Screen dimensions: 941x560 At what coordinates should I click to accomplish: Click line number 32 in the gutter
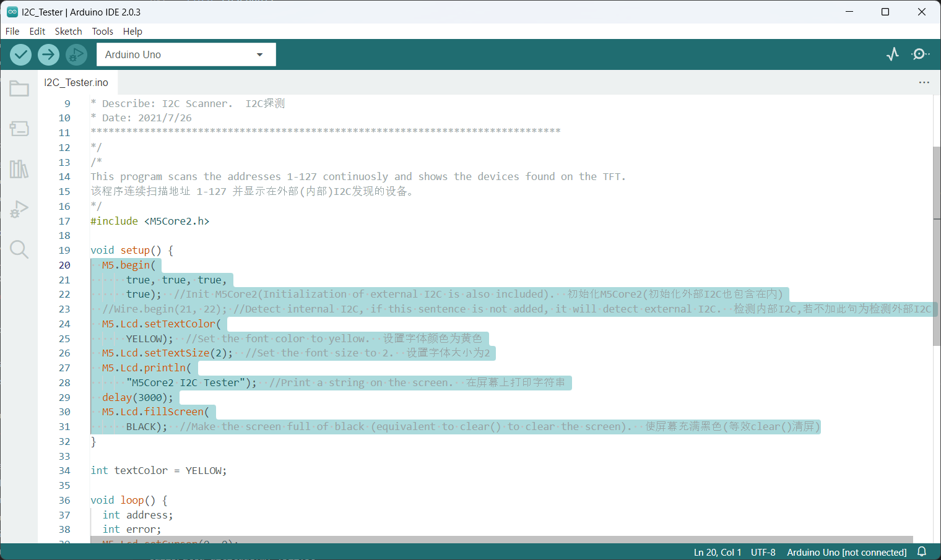coord(64,441)
